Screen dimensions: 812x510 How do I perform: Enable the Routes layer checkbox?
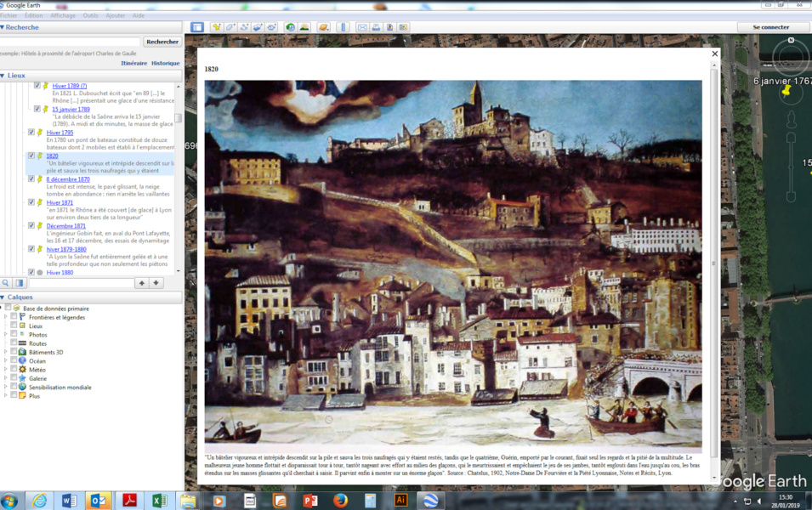click(x=14, y=343)
